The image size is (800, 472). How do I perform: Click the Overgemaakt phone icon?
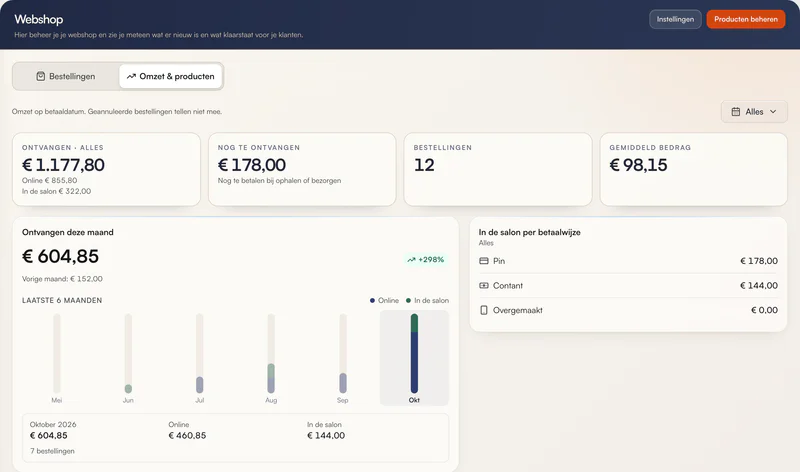coord(484,310)
